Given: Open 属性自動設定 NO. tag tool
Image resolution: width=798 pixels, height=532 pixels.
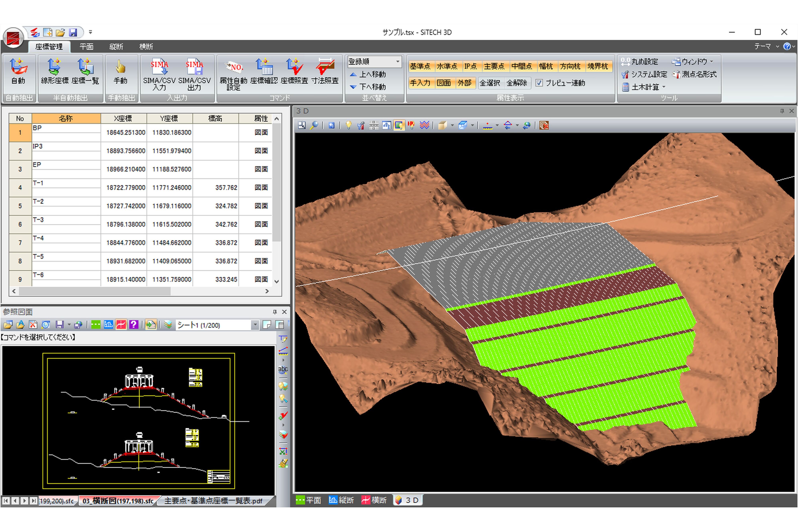Looking at the screenshot, I should click(x=234, y=67).
